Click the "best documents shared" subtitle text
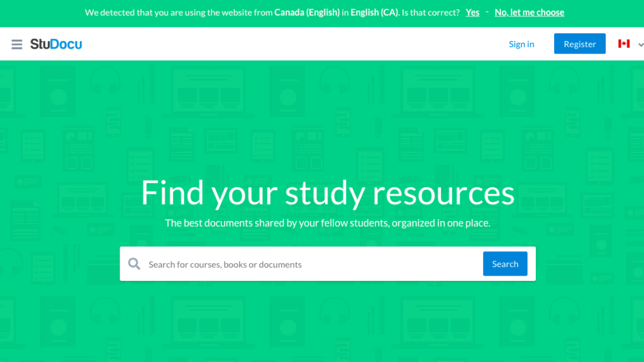 pos(327,223)
